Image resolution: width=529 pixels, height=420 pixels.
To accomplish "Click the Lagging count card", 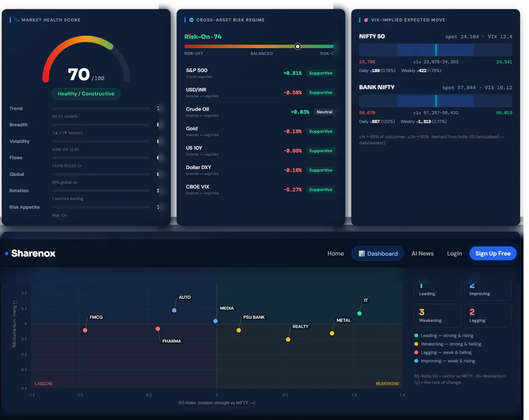I will tap(488, 316).
